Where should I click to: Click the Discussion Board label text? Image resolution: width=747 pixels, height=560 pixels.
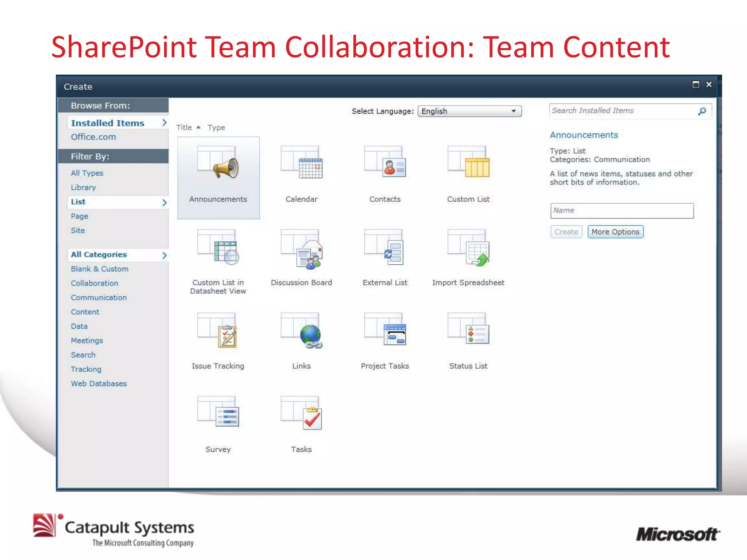[302, 283]
